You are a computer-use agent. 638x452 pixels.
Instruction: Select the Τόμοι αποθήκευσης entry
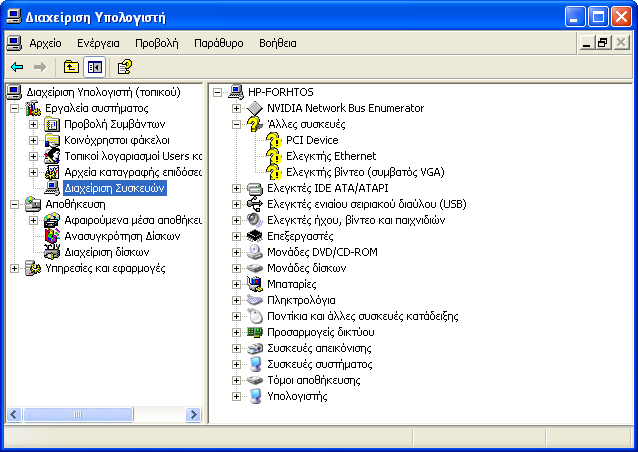point(313,380)
